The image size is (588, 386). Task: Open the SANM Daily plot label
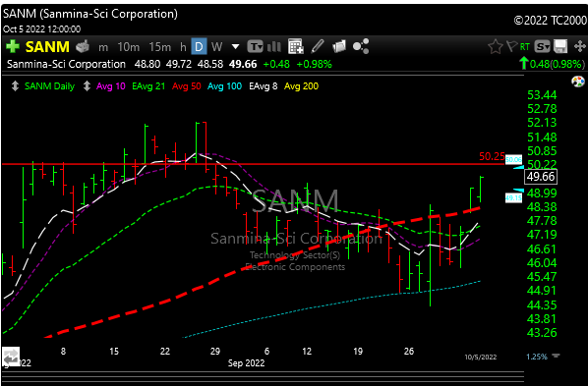click(49, 86)
